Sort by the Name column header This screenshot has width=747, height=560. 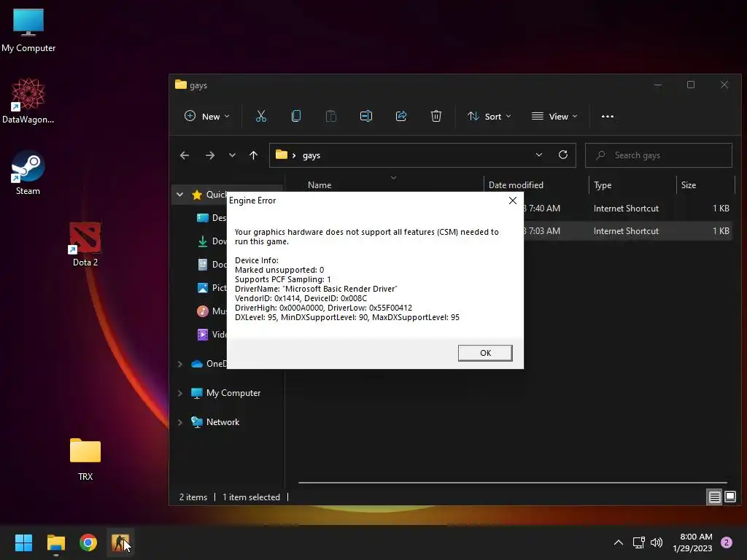coord(320,184)
